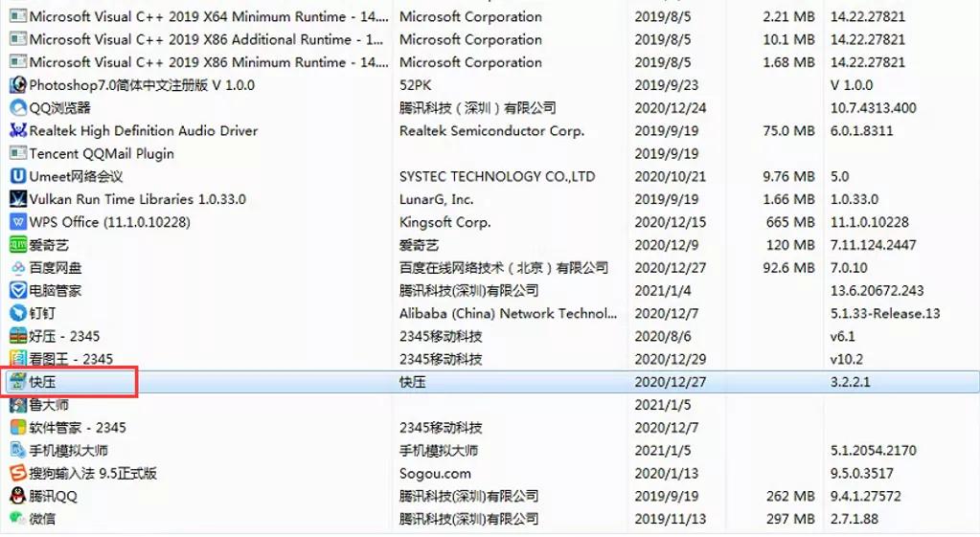The image size is (980, 537).
Task: Click the QQ浏览器 browser icon
Action: coord(19,108)
